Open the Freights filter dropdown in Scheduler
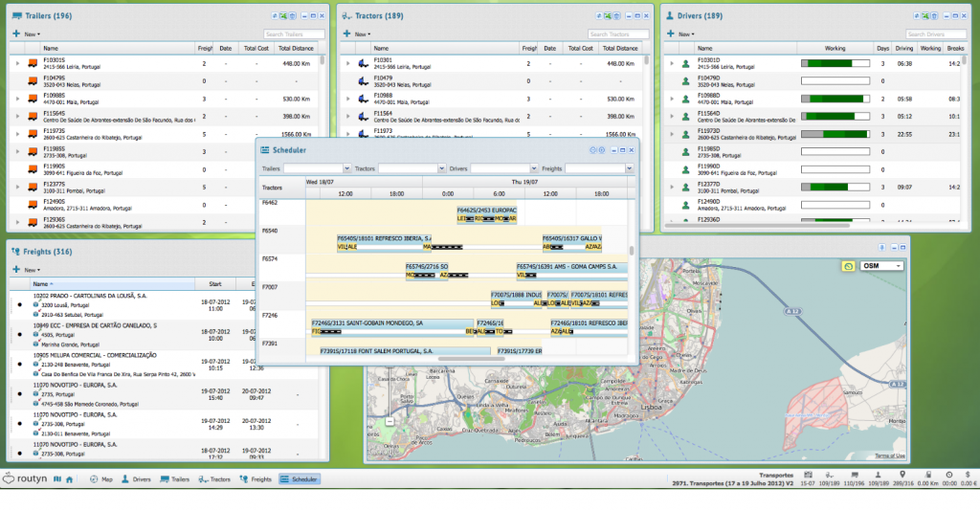Viewport: 980px width, 511px height. point(628,168)
